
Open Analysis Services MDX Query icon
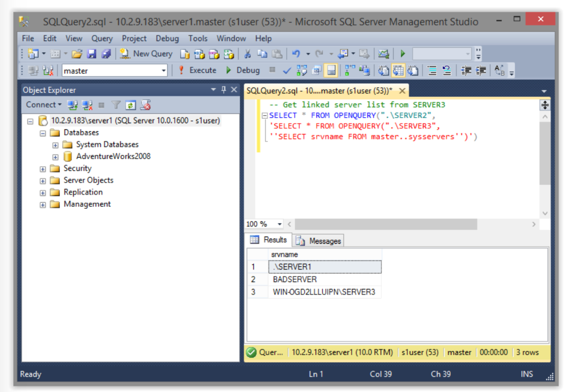pyautogui.click(x=199, y=54)
